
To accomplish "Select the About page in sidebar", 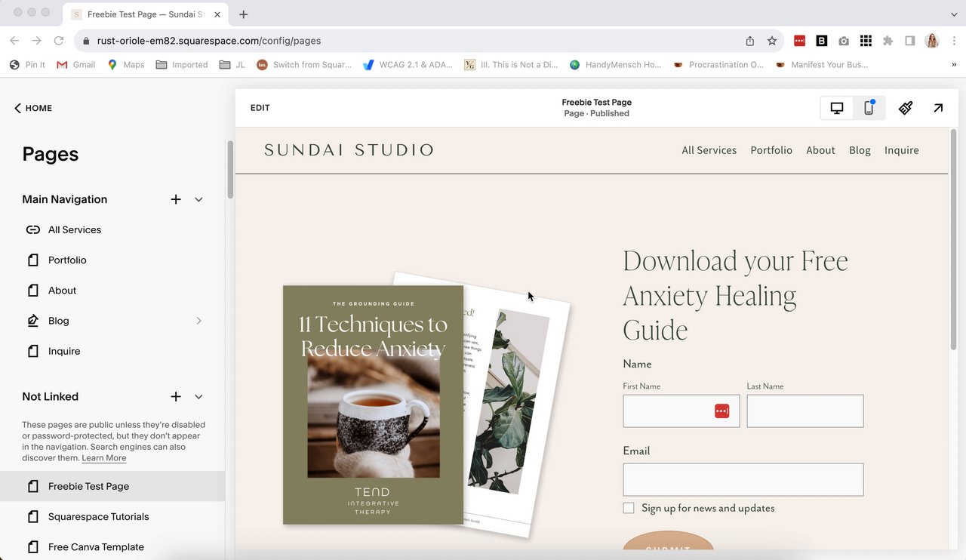I will (x=112, y=291).
